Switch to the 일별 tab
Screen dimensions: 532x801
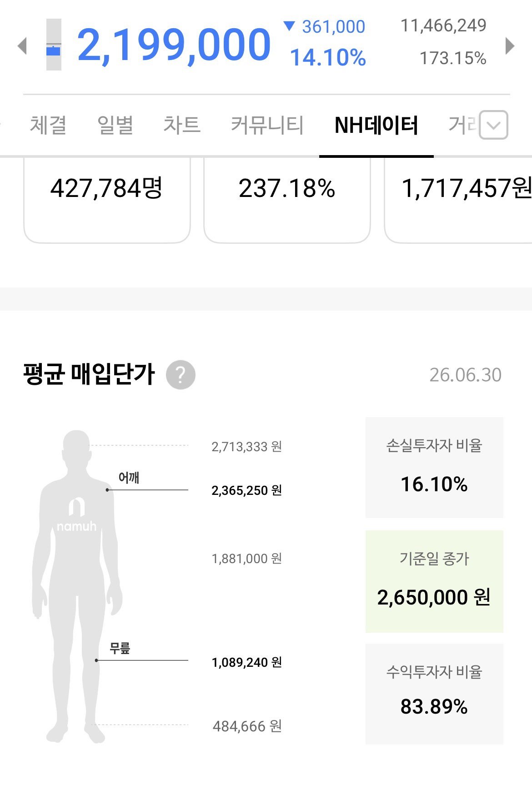point(115,125)
